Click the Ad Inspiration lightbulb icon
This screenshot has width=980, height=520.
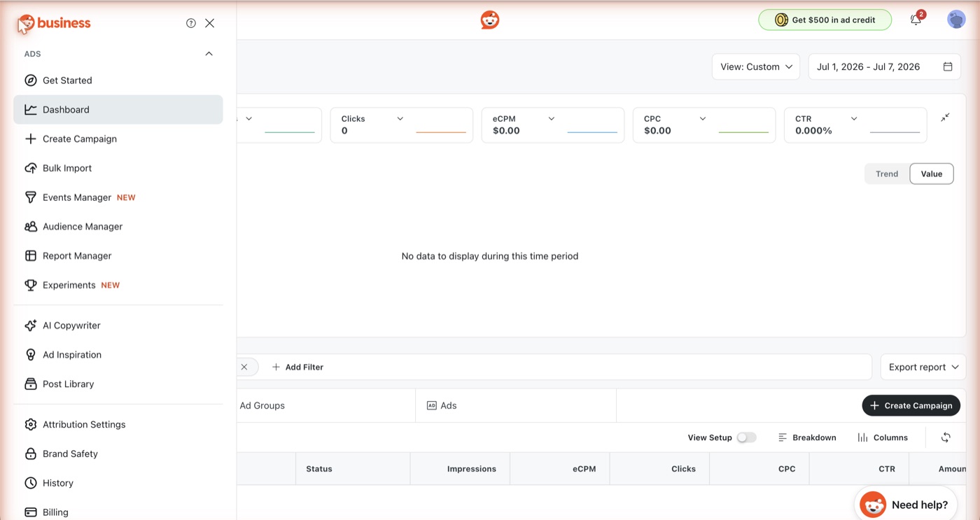31,355
